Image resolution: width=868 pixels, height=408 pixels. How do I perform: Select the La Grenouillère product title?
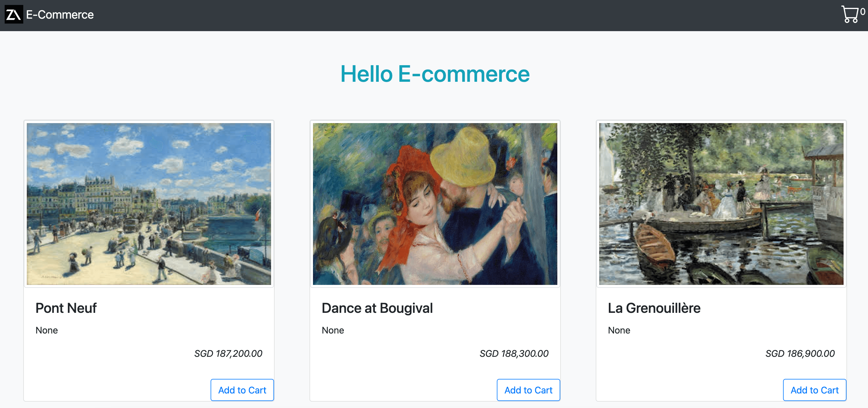point(654,308)
